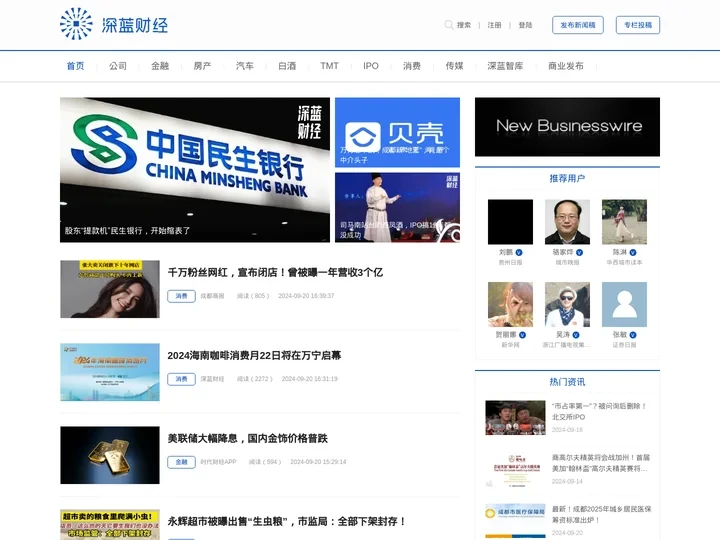Go to the IPO section

pos(371,66)
